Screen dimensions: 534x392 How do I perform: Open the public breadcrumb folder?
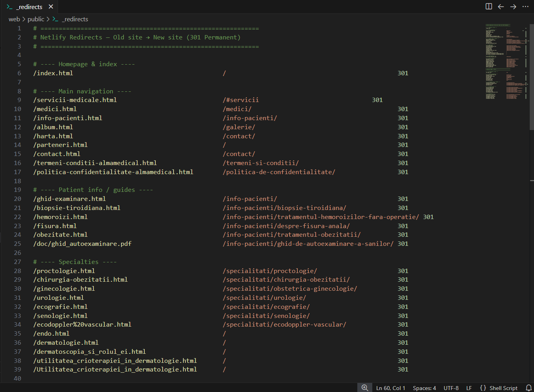point(36,19)
